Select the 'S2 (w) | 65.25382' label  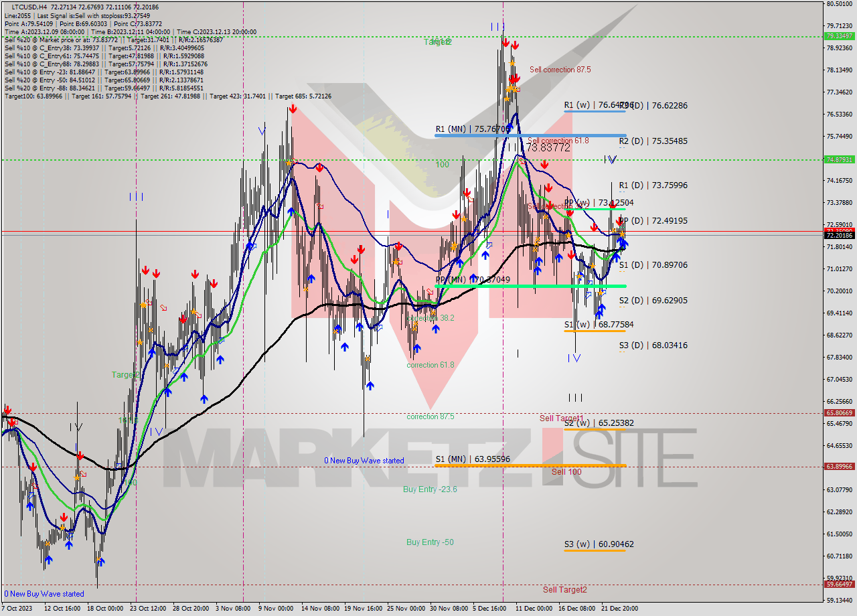599,423
